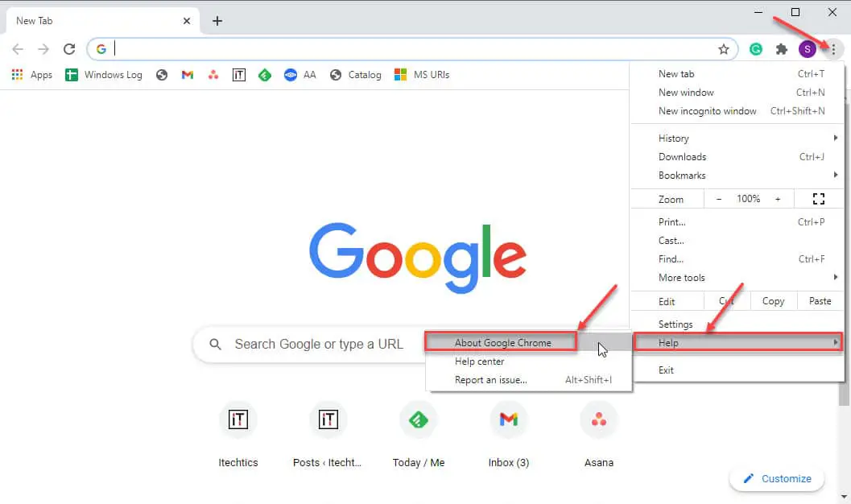The image size is (851, 504).
Task: Click the Google logo
Action: tap(417, 258)
